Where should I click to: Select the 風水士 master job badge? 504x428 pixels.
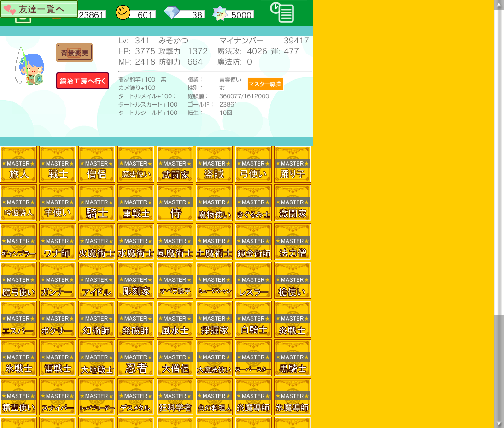point(175,319)
